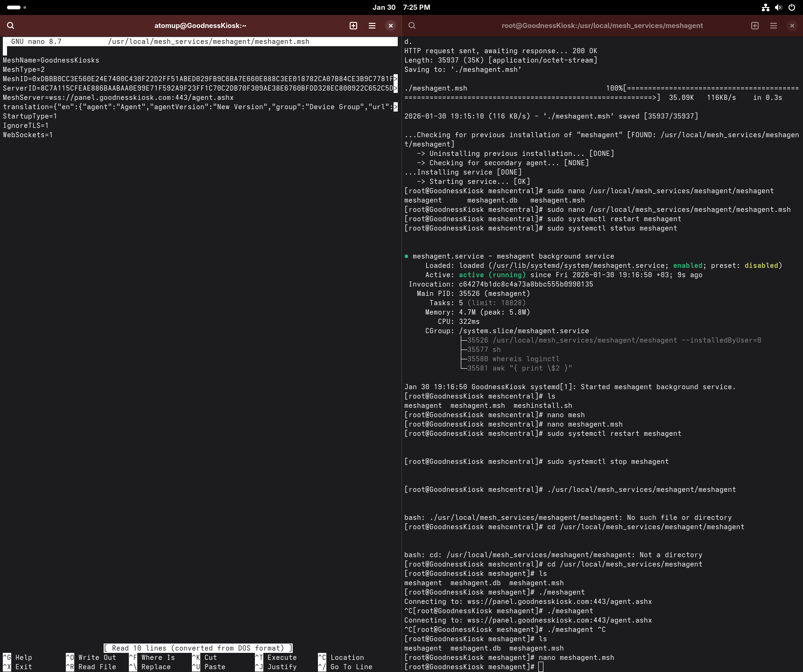Click the 'Starting service... [OK]' line

[x=473, y=182]
